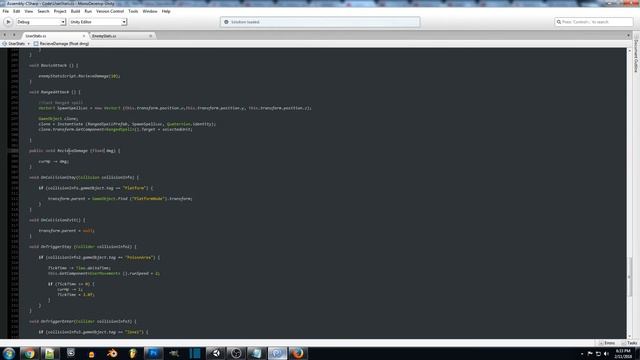This screenshot has height=360, width=640.
Task: Click the magnifier icon in search box
Action: 558,22
